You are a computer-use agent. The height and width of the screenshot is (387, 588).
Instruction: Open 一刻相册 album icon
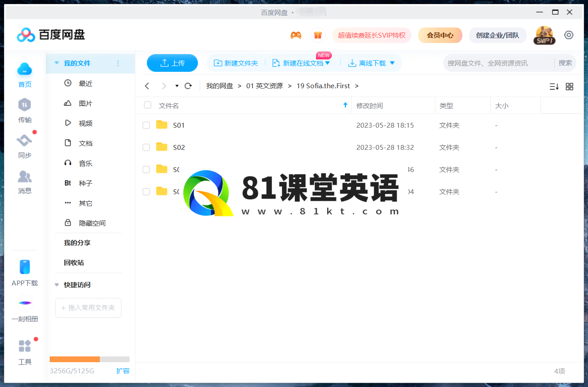point(25,303)
